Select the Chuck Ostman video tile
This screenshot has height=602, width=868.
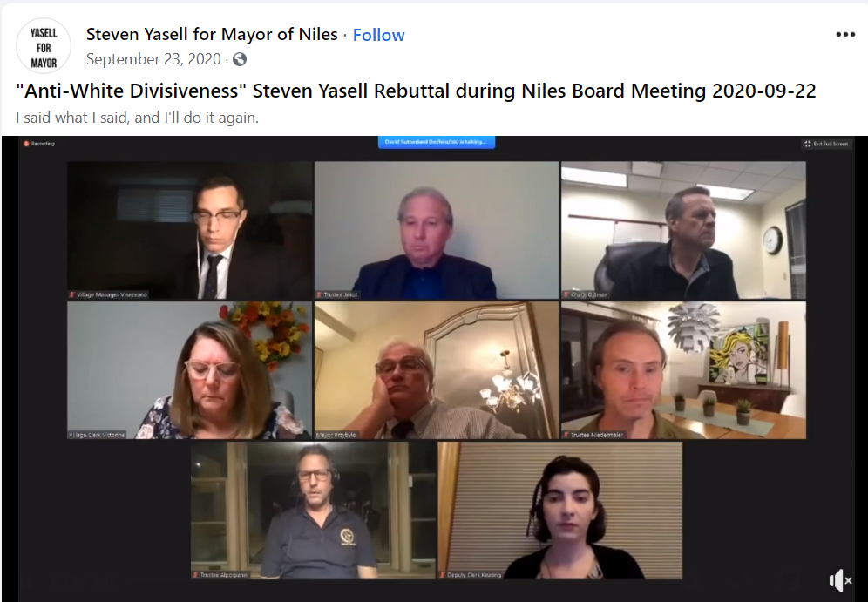(683, 230)
